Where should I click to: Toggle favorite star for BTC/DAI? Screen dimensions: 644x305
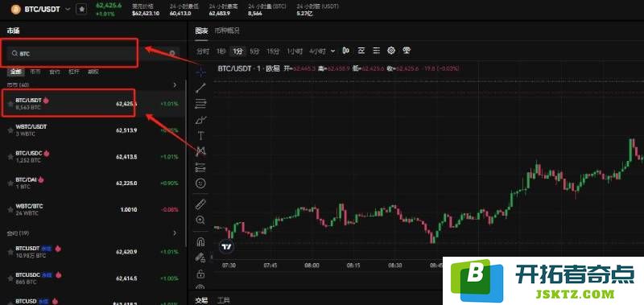tap(10, 183)
